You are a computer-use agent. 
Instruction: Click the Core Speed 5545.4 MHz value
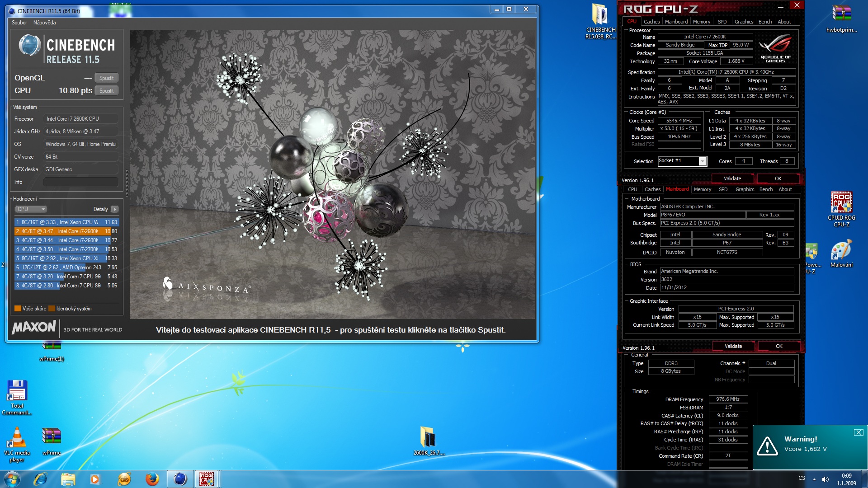point(679,121)
